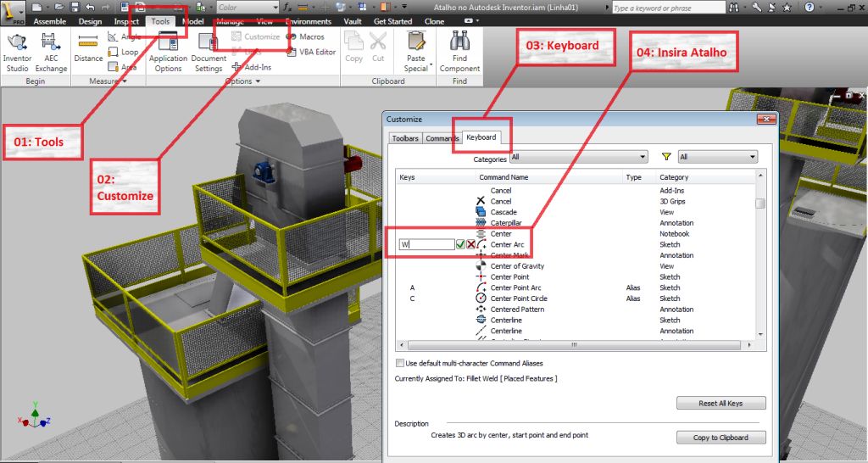Click the Paste Special icon
Screen dimensions: 868x463
coord(416,52)
